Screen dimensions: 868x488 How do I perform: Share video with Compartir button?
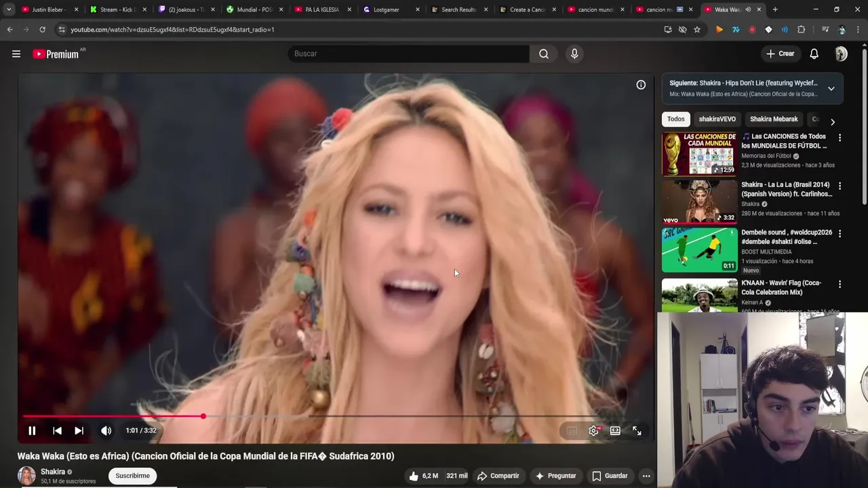[x=498, y=476]
